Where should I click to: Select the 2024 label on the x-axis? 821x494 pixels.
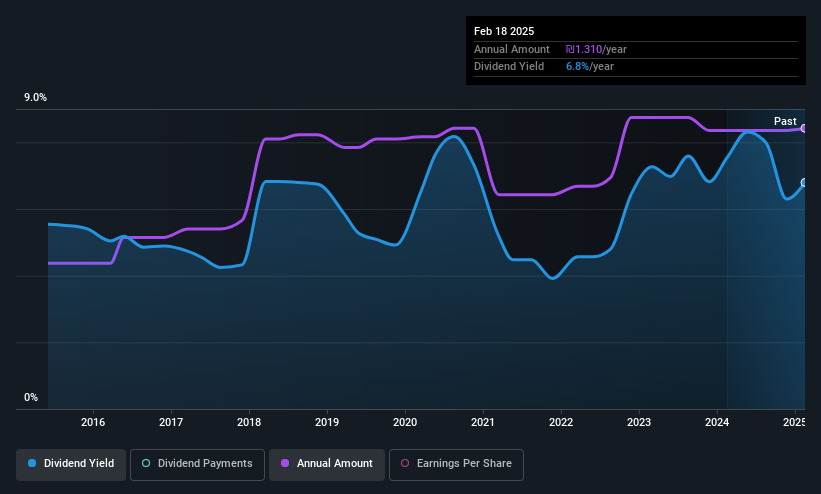point(717,422)
